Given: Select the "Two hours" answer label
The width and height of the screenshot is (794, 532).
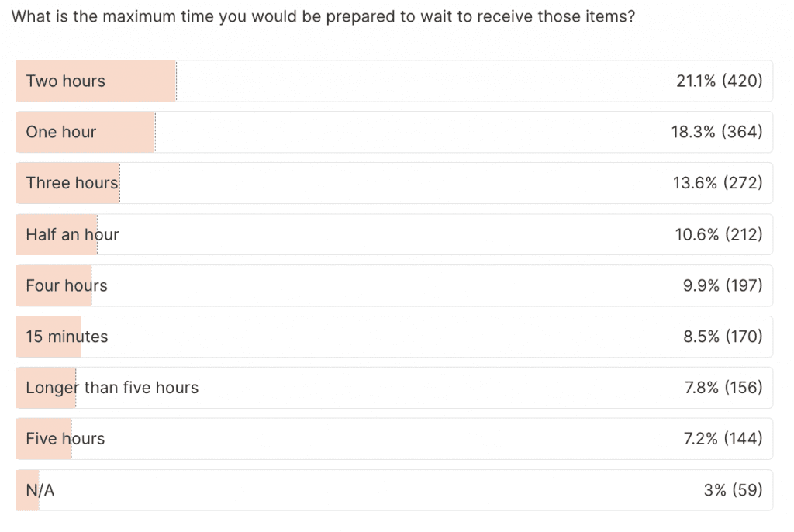Looking at the screenshot, I should tap(66, 81).
